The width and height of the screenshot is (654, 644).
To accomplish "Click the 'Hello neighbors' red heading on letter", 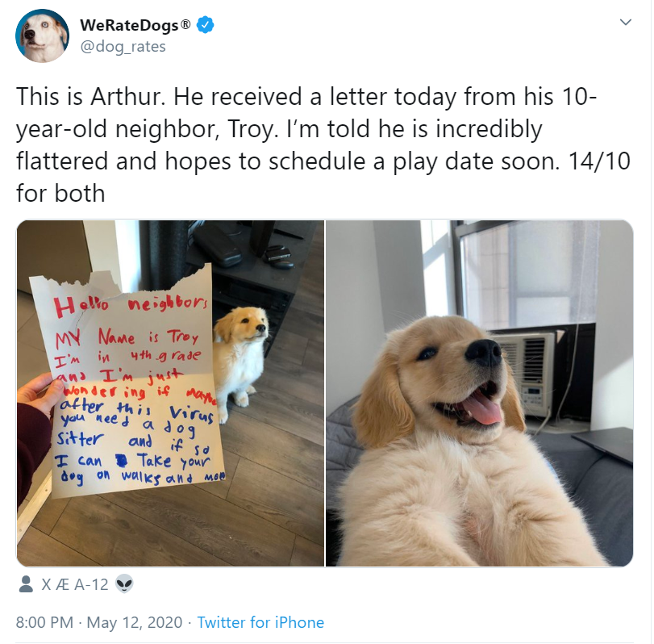I will [131, 306].
